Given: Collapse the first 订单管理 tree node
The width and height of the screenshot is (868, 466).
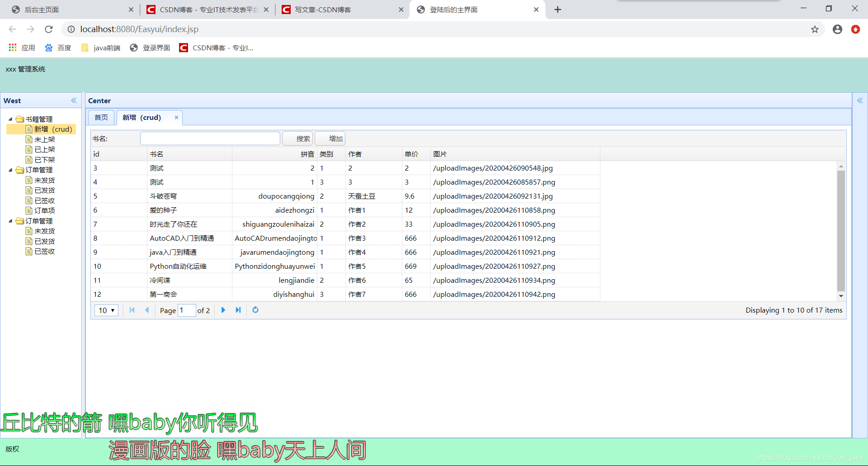Looking at the screenshot, I should 10,170.
